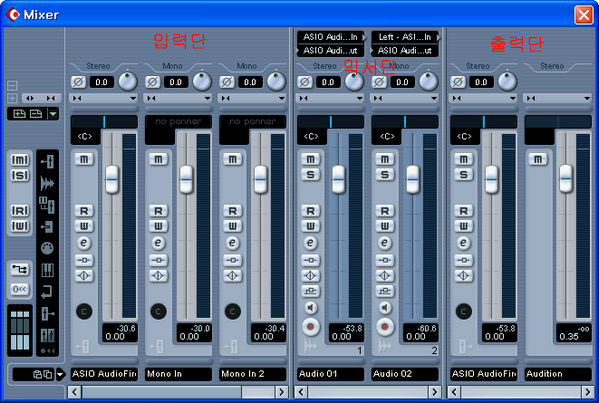Screen dimensions: 599x403
Task: Close the Mixer window
Action: [583, 15]
